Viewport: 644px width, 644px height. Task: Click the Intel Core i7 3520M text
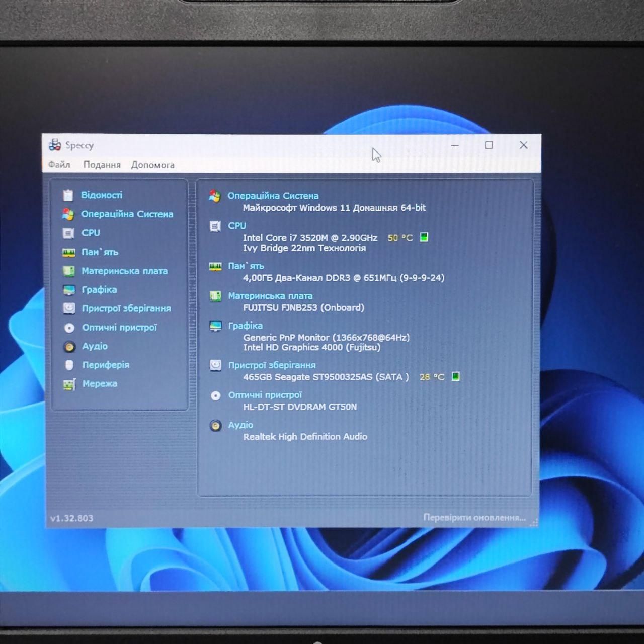tap(310, 238)
